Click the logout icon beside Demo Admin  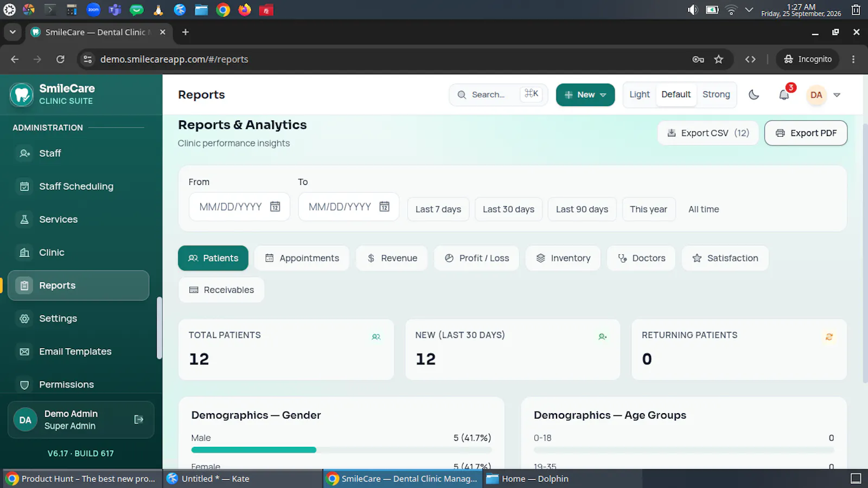(x=139, y=419)
